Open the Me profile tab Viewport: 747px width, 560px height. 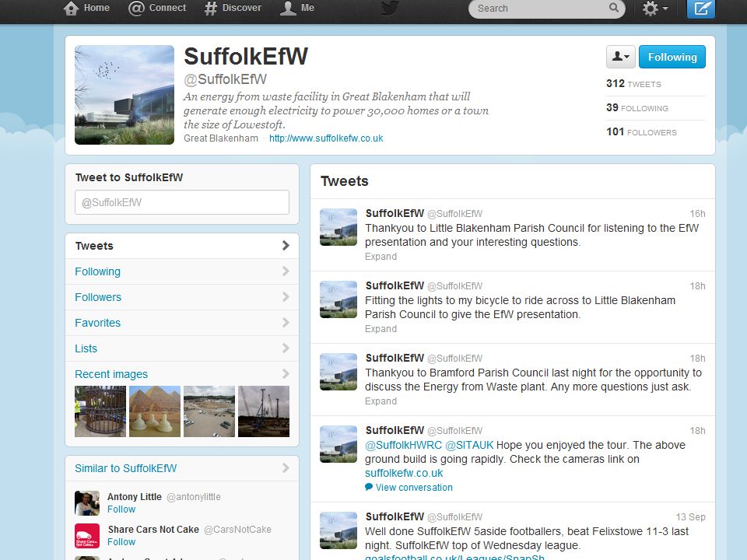[296, 8]
